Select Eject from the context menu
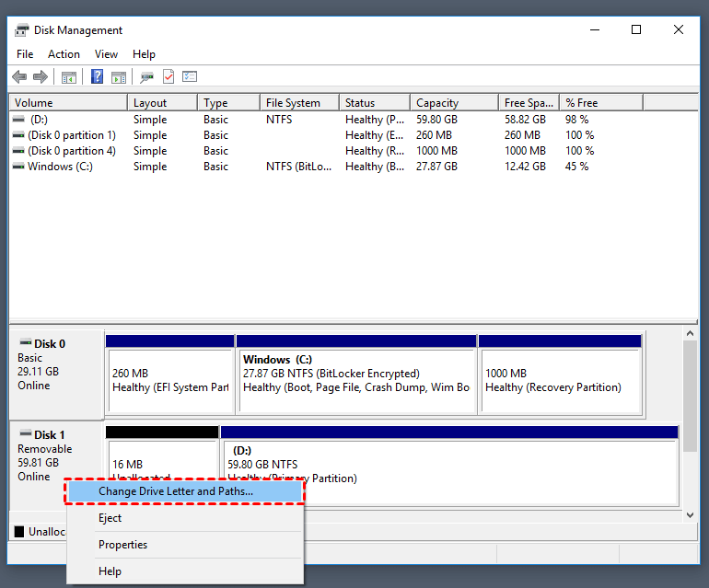The width and height of the screenshot is (709, 588). coord(110,518)
